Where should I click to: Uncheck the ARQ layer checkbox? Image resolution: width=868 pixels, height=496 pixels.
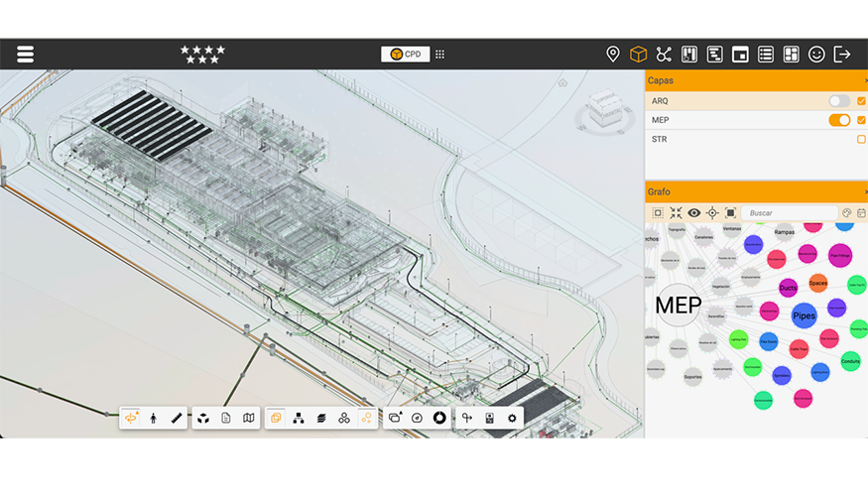click(x=861, y=101)
